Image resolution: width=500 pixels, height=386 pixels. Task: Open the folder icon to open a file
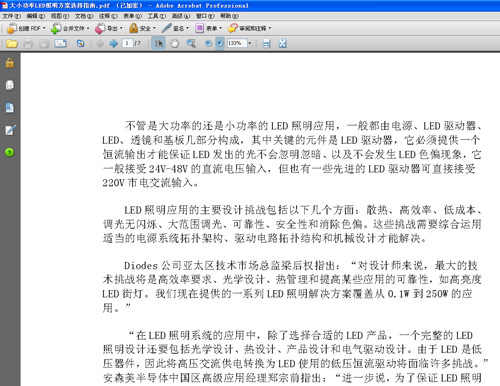[x=12, y=43]
